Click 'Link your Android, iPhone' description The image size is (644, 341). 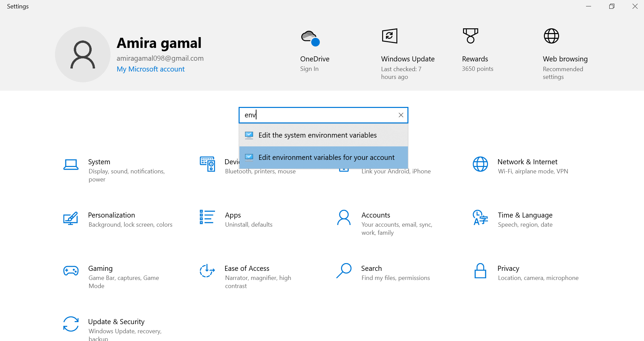396,171
